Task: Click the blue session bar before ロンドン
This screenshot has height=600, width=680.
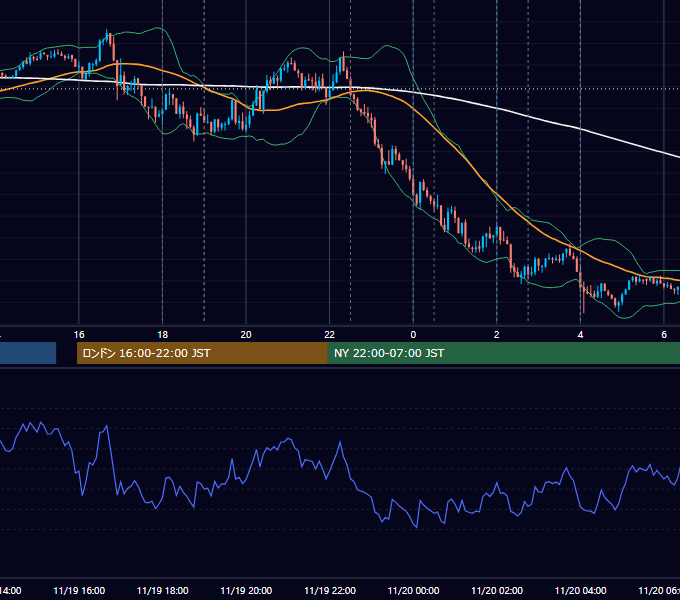Action: point(28,353)
